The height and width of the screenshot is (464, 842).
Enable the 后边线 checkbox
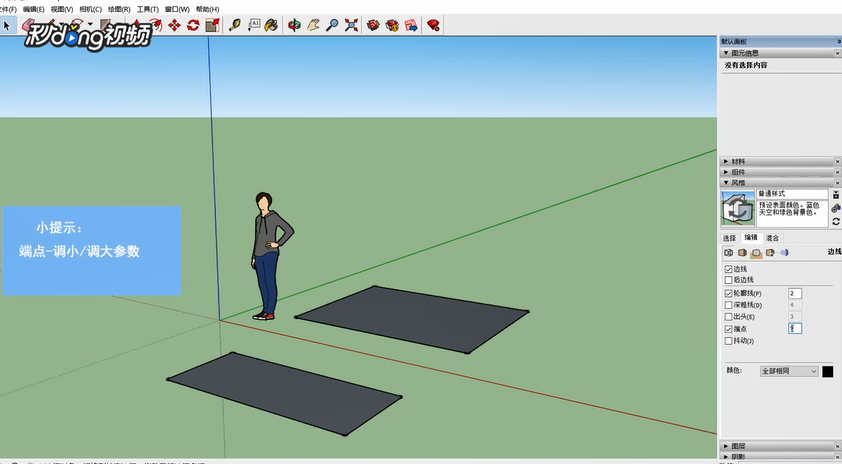coord(729,280)
